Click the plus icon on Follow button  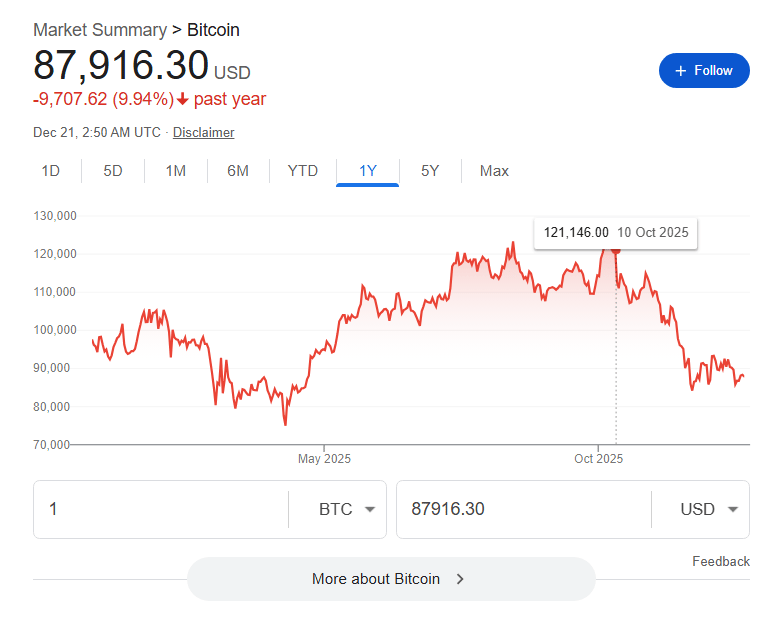point(681,71)
